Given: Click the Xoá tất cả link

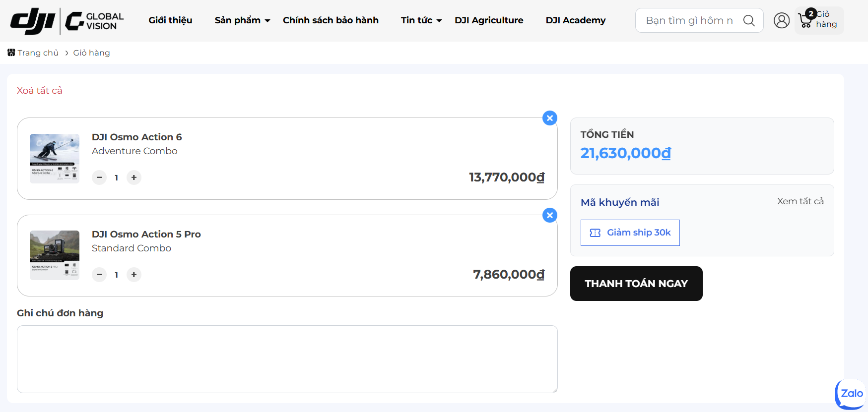Looking at the screenshot, I should pos(40,91).
